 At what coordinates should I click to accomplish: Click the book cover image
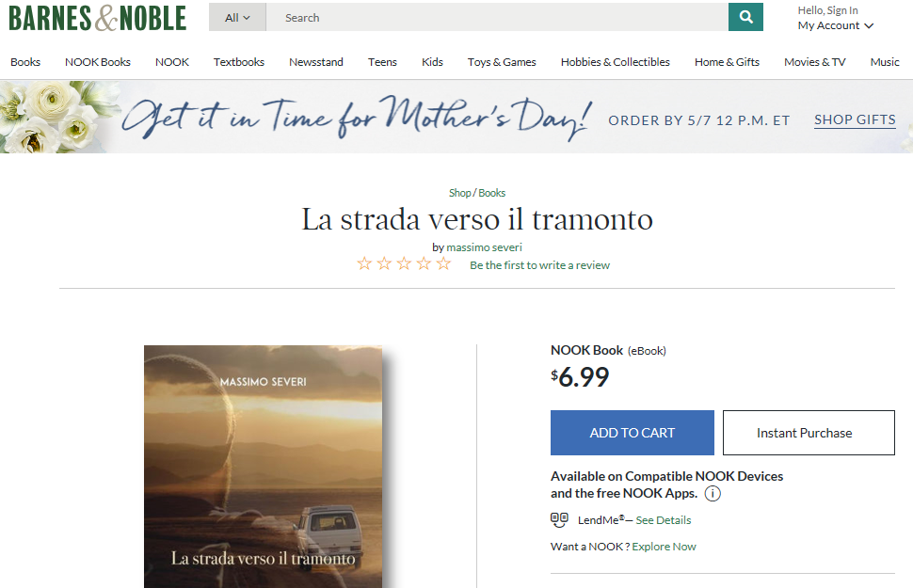(x=264, y=467)
